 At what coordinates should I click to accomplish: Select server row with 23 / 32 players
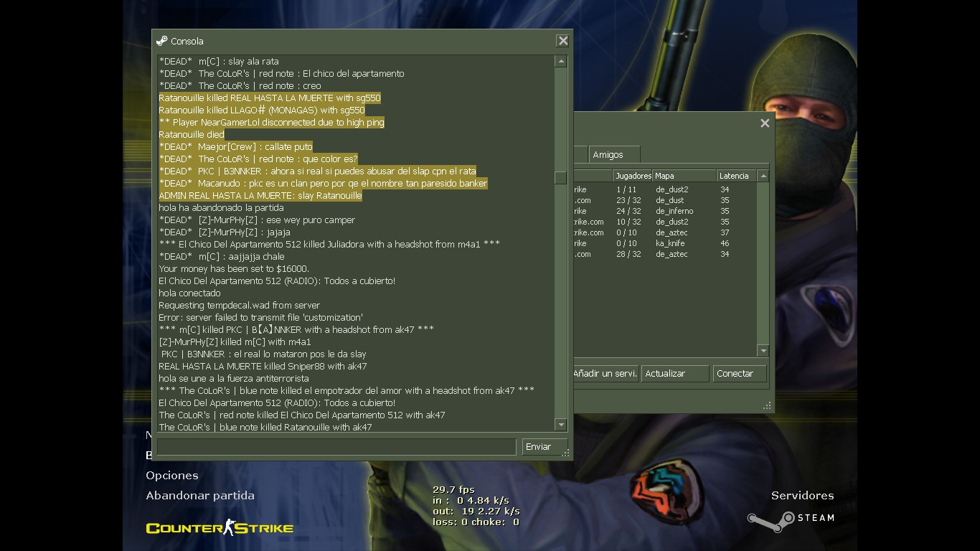665,200
